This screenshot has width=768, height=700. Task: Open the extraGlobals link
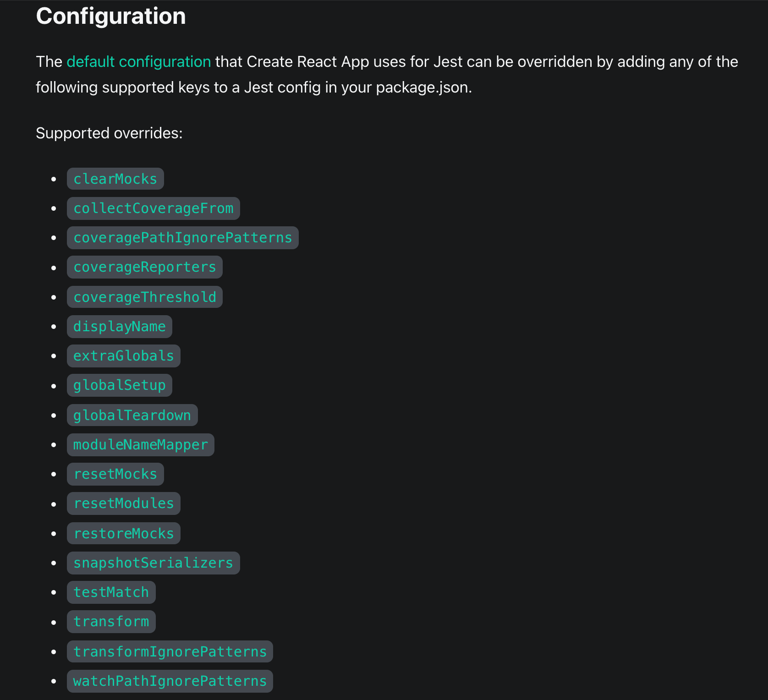(x=124, y=356)
